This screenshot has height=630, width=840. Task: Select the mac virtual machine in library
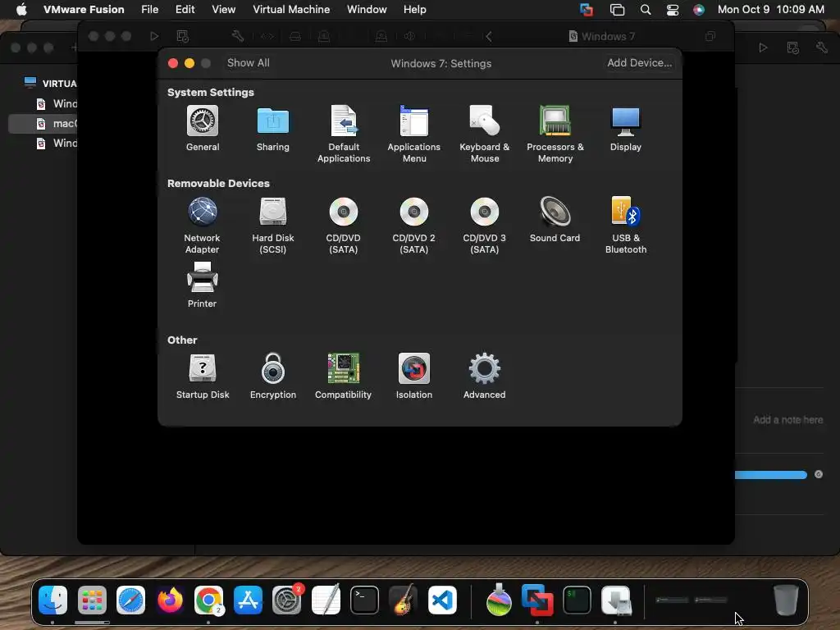[43, 123]
